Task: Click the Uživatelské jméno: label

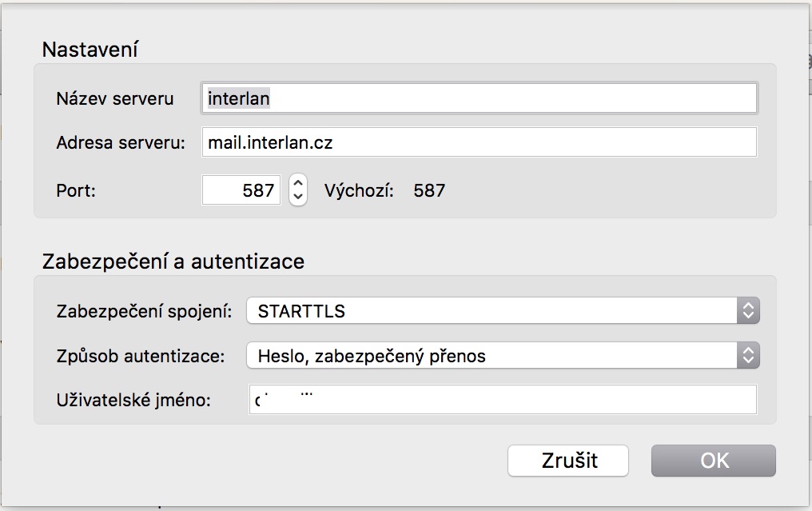Action: [x=133, y=400]
